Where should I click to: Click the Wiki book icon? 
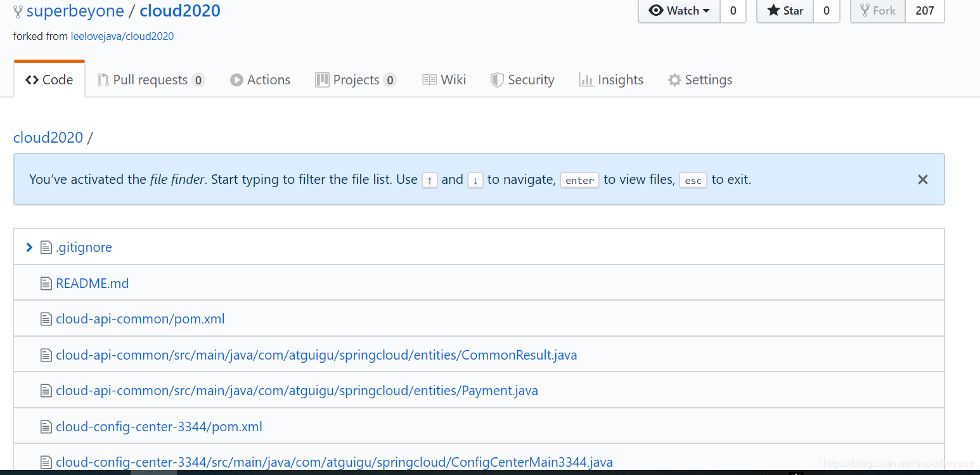pyautogui.click(x=429, y=80)
